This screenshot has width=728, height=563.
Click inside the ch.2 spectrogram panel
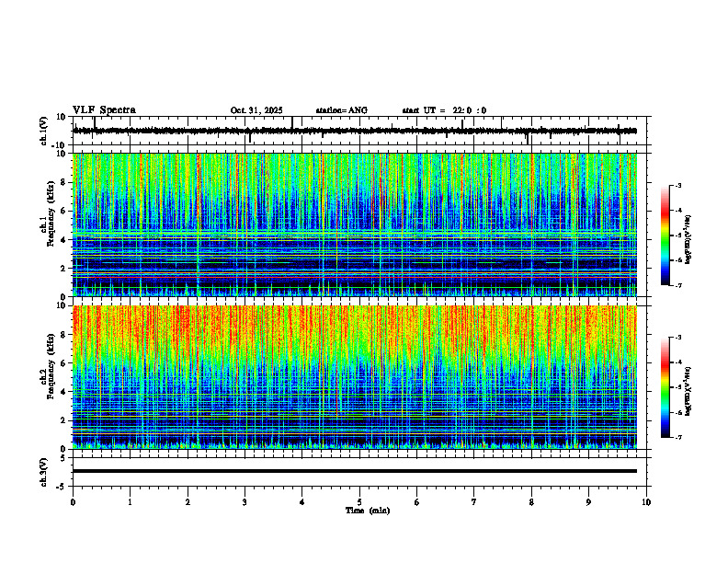coord(354,377)
